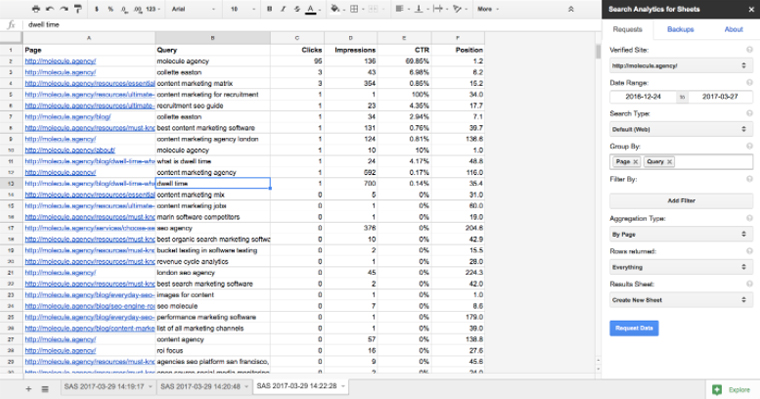Open the Explore button
Image resolution: width=760 pixels, height=399 pixels.
tap(732, 389)
